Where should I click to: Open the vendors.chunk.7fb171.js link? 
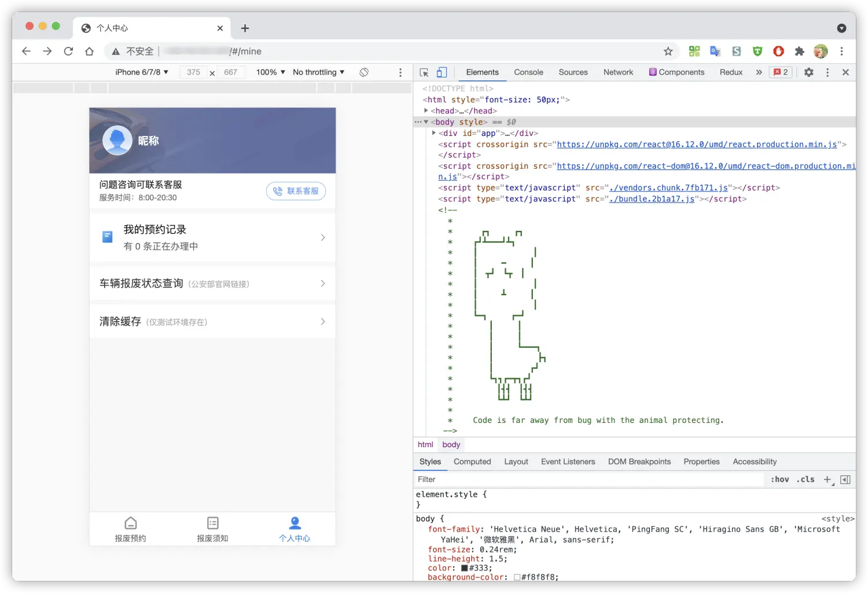click(668, 188)
